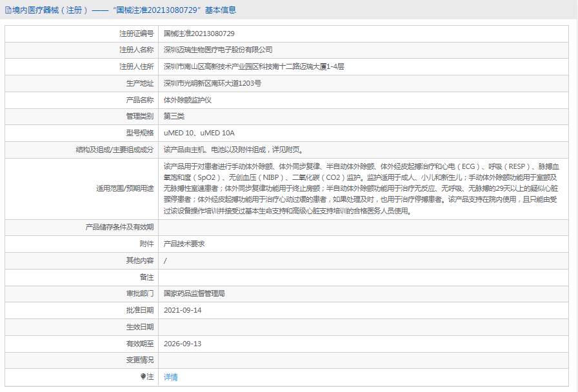Open the 详情 details link
This screenshot has width=578, height=392.
(171, 377)
